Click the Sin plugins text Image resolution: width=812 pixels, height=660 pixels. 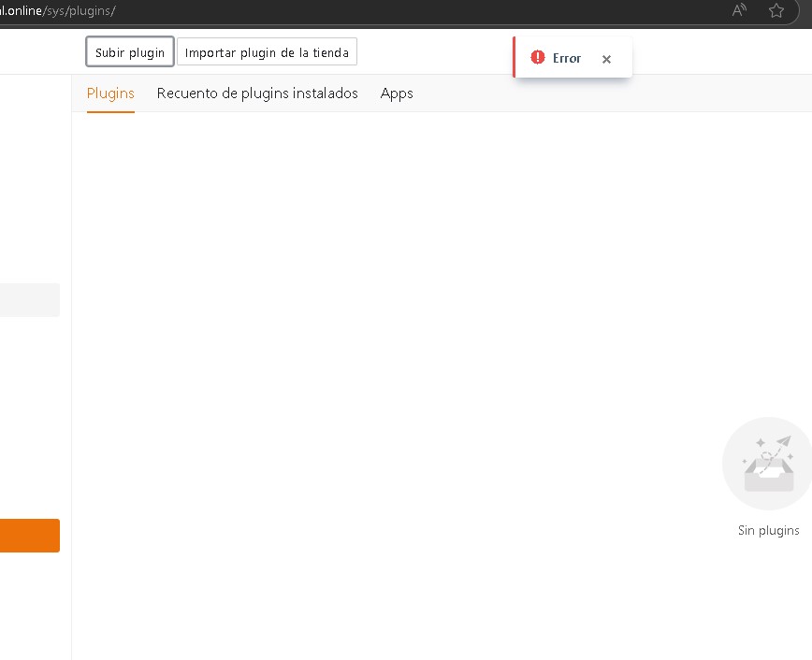(x=769, y=530)
